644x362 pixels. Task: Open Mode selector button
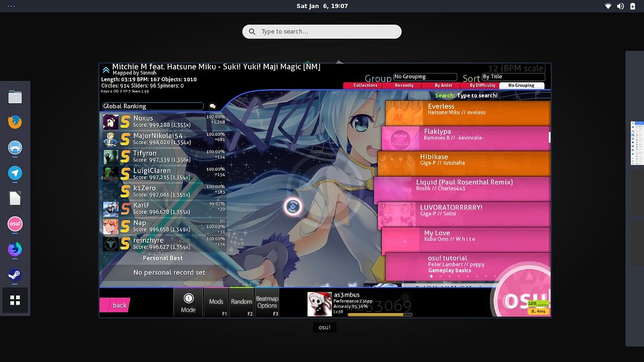click(188, 302)
